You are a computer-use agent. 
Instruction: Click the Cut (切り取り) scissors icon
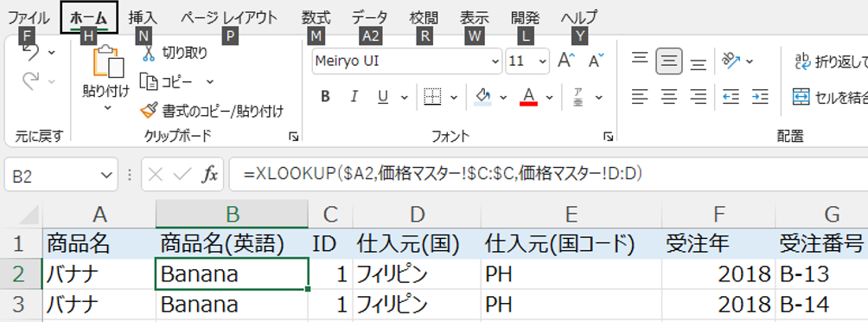[148, 53]
